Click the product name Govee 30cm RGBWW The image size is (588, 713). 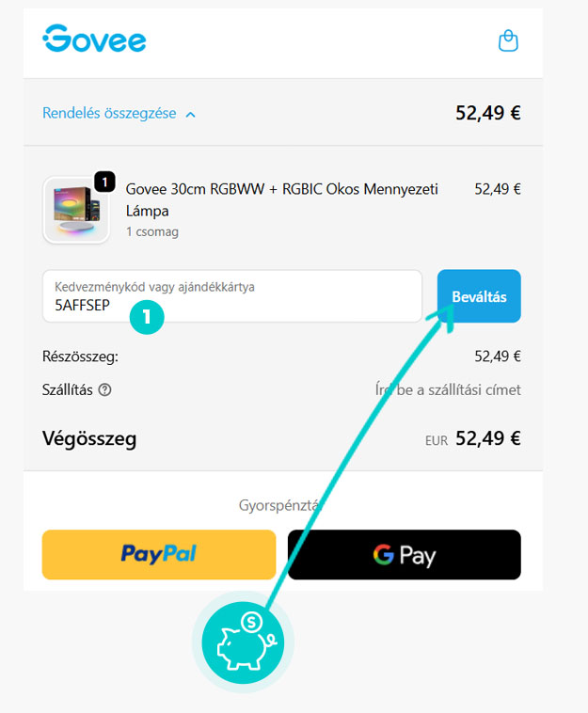pos(281,199)
